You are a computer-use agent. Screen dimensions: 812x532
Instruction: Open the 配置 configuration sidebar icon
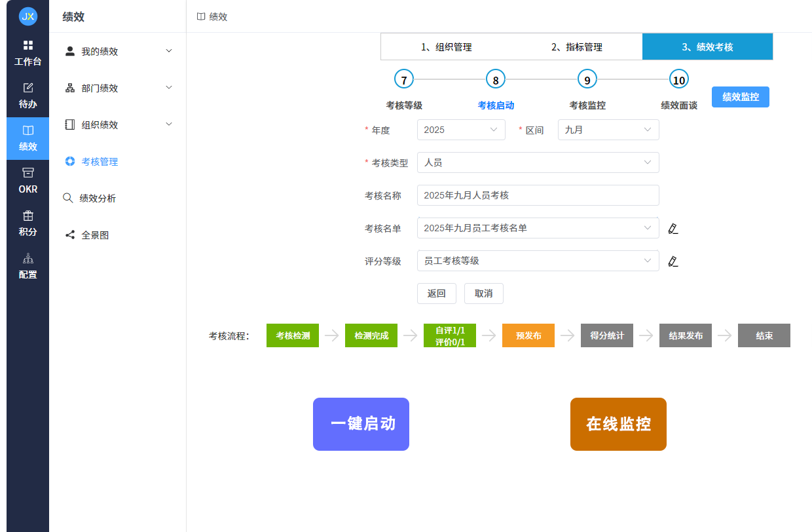(x=28, y=267)
